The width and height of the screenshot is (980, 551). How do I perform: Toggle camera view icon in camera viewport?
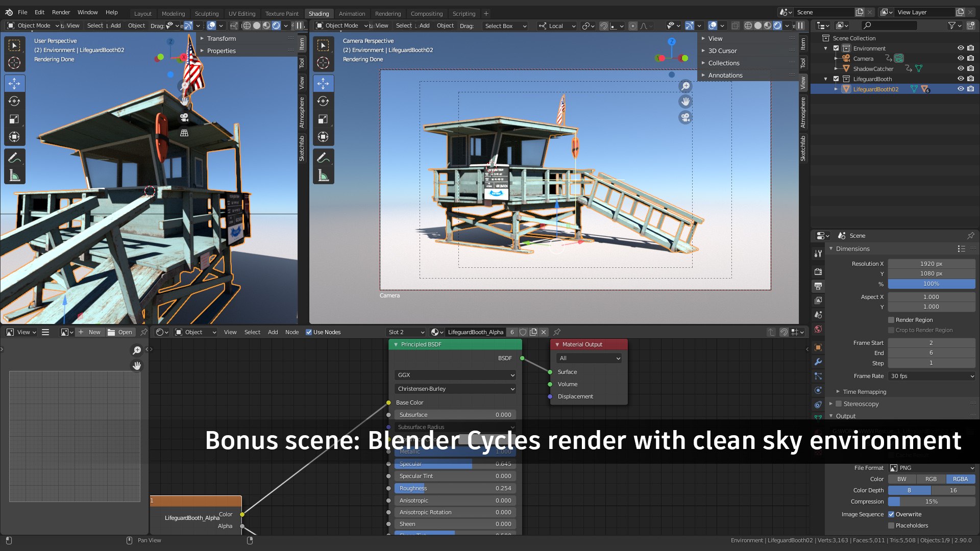(x=685, y=118)
